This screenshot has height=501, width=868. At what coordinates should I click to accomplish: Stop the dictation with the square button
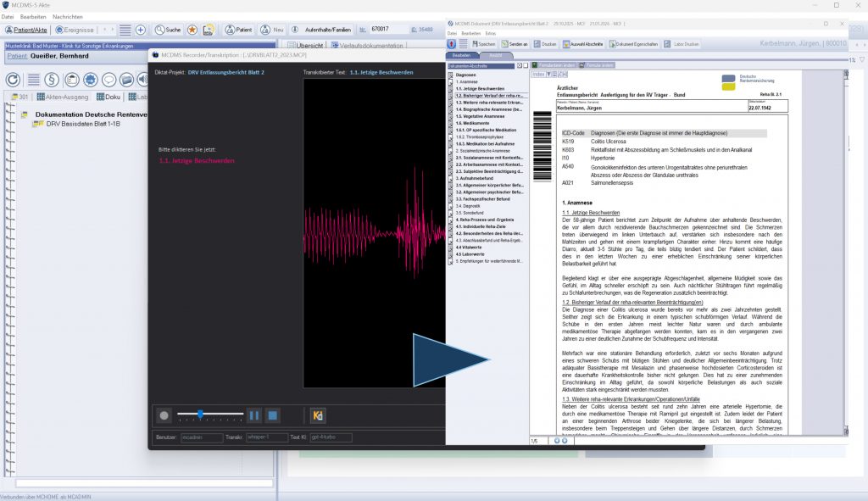pyautogui.click(x=273, y=415)
